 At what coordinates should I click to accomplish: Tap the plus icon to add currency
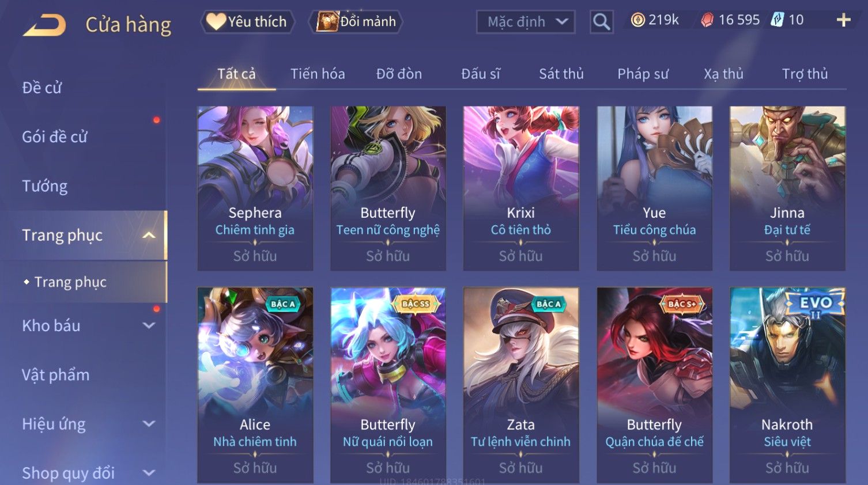click(844, 20)
